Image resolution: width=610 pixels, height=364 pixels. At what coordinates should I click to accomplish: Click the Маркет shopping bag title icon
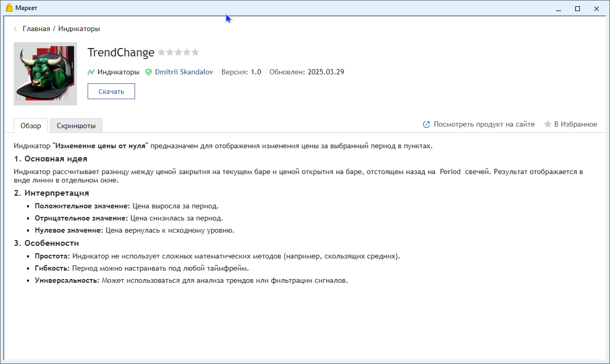pyautogui.click(x=9, y=8)
